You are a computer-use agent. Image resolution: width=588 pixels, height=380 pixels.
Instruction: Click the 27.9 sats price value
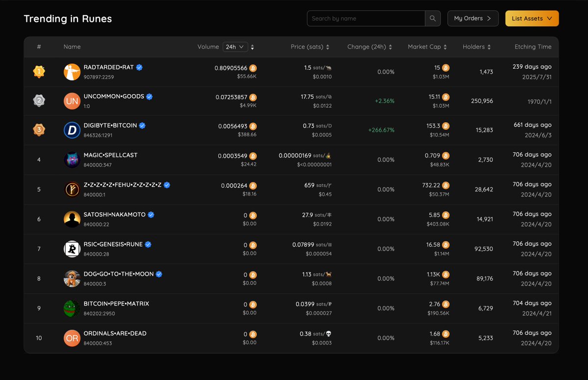coord(307,215)
